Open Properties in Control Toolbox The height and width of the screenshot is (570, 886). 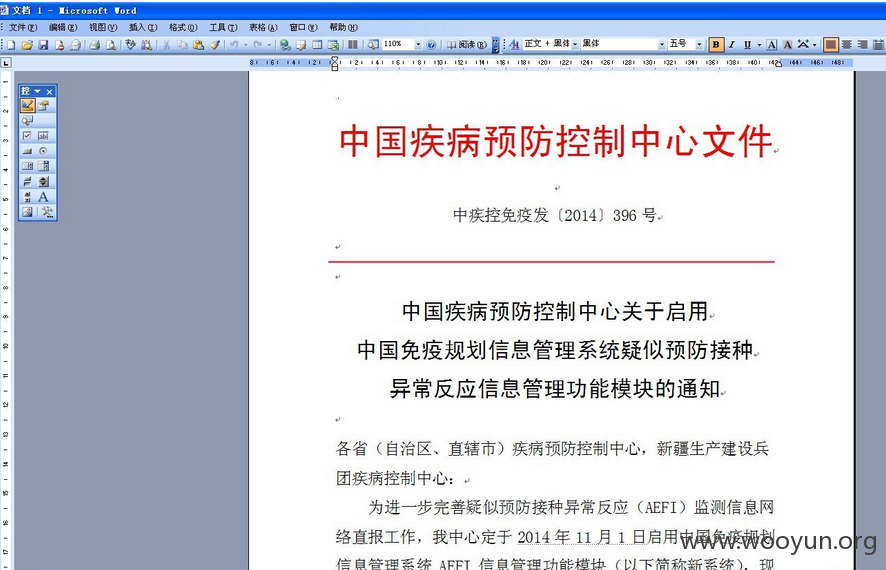44,105
